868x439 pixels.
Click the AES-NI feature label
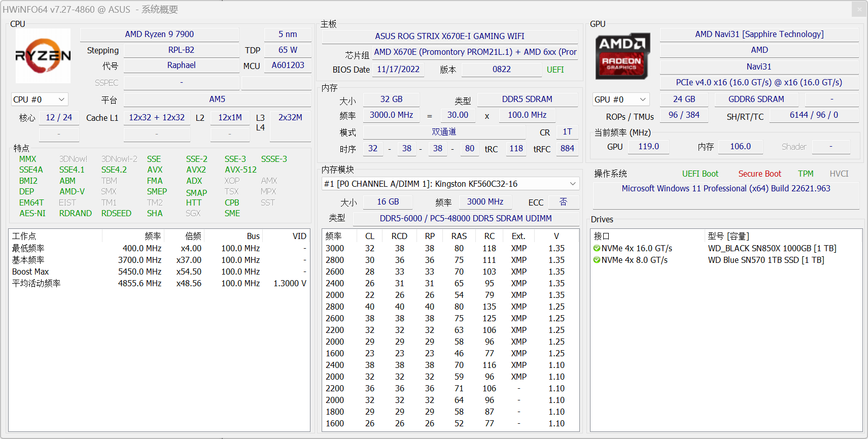click(x=32, y=213)
